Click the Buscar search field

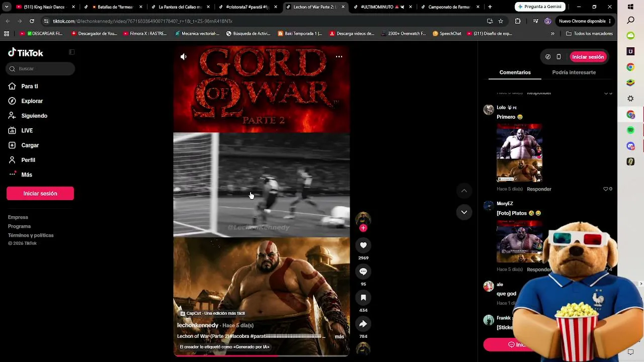(x=40, y=69)
